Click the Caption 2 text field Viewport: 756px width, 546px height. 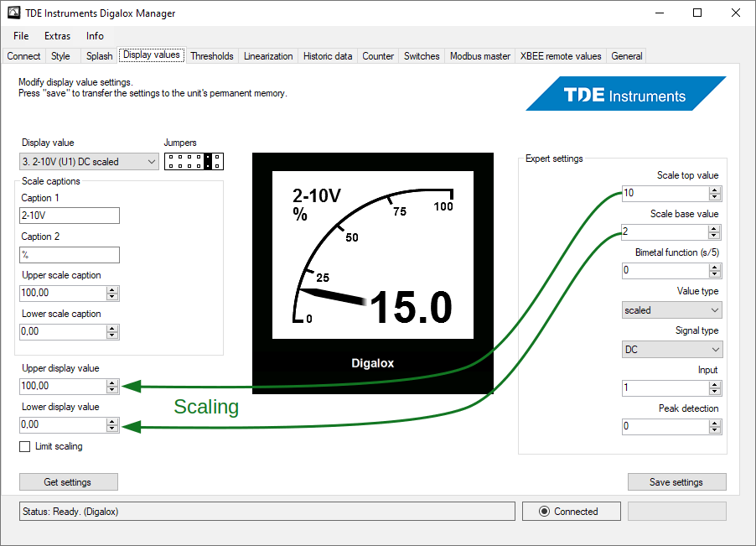[x=70, y=255]
